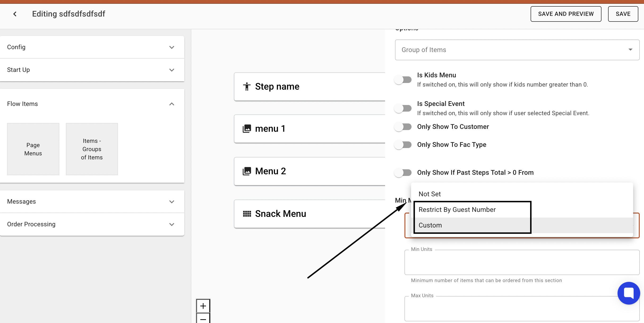Enable the Is Special Event switch

tap(403, 108)
